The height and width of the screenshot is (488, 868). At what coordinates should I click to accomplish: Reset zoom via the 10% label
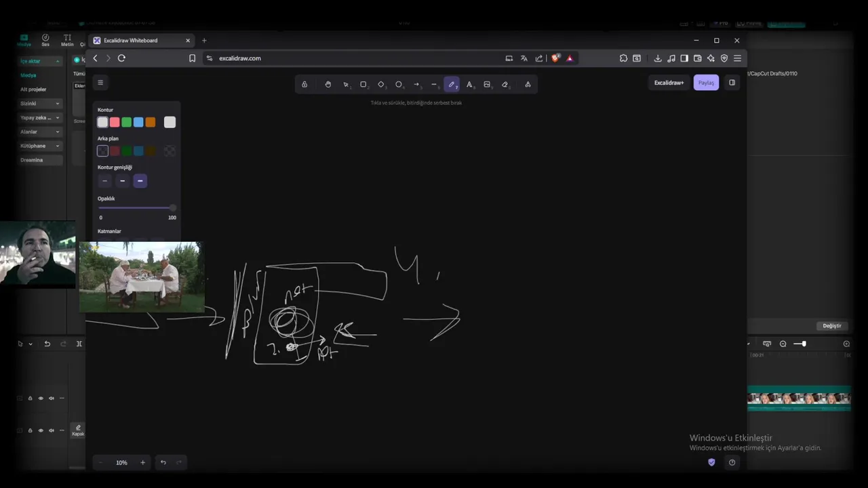[121, 462]
